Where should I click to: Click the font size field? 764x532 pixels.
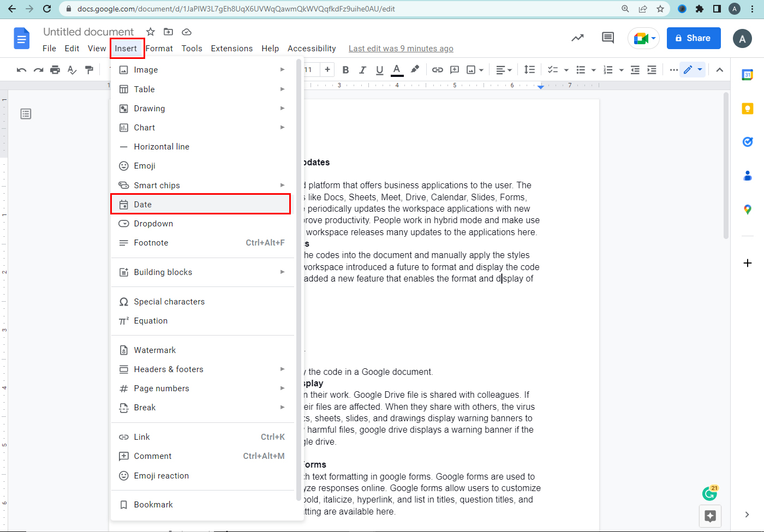309,69
